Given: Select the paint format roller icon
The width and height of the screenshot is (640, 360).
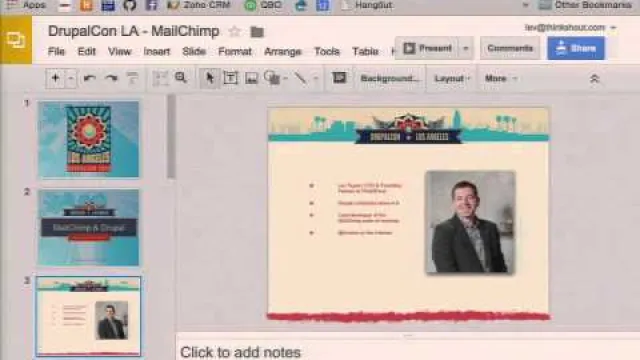Looking at the screenshot, I should 132,78.
